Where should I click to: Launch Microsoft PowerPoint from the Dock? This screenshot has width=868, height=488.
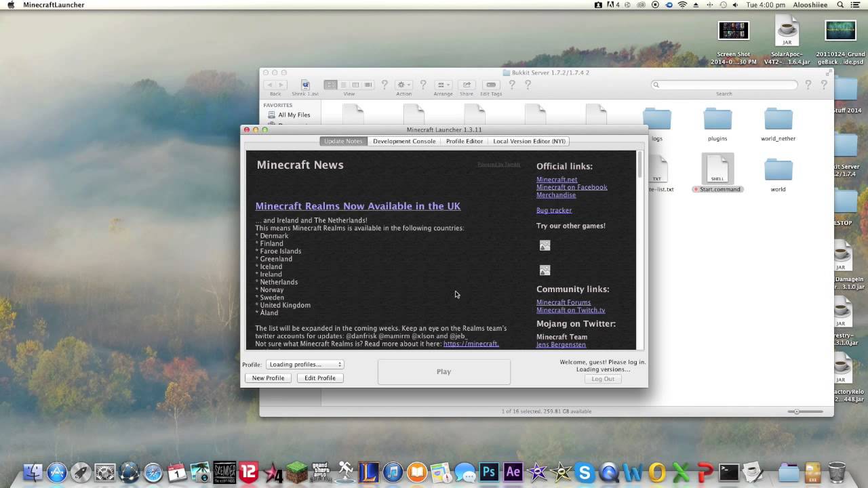tap(705, 472)
